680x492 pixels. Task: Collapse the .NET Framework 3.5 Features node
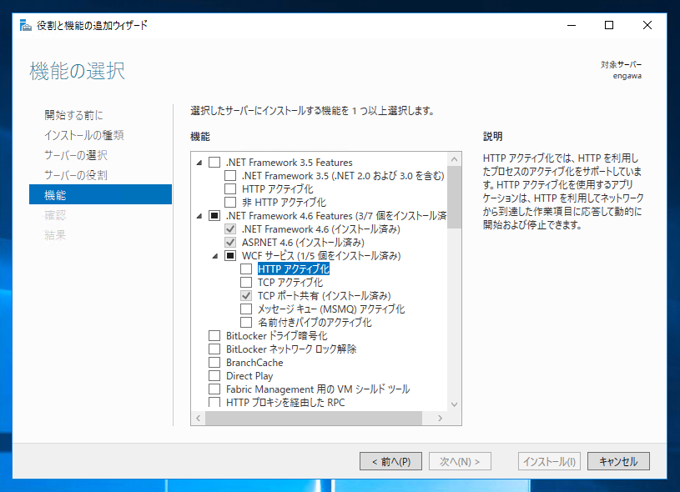point(199,163)
